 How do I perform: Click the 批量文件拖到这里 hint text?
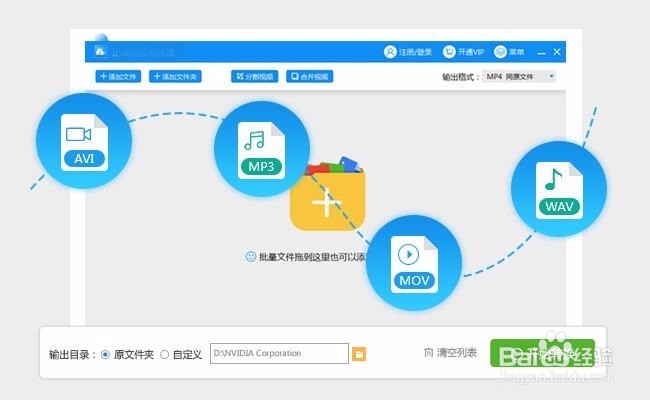[x=312, y=257]
